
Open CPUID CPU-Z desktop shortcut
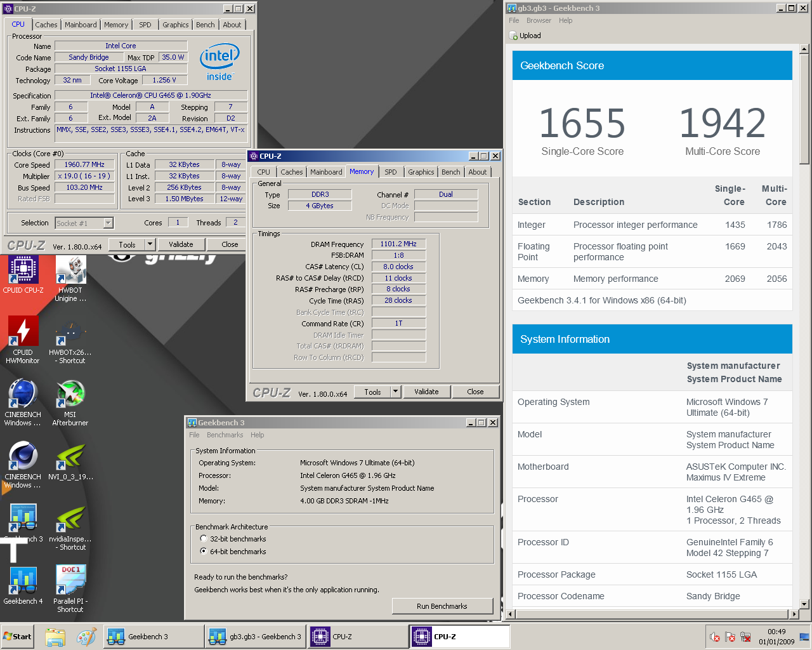(23, 274)
